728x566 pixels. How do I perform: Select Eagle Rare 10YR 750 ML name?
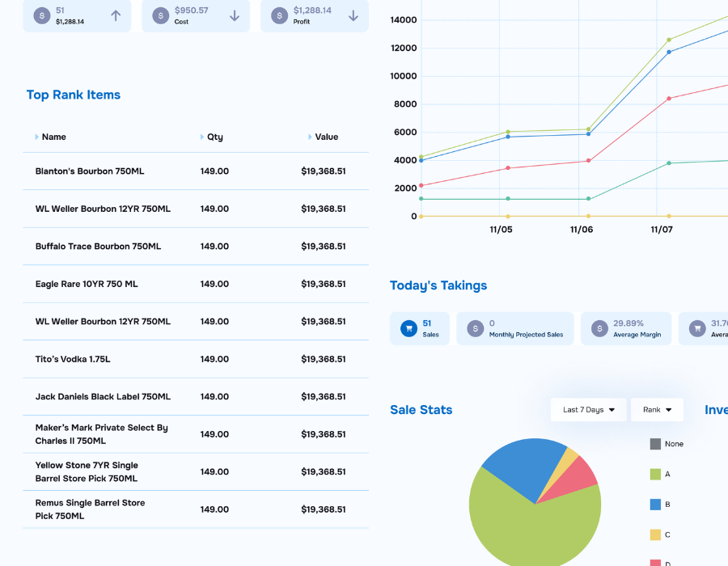point(87,284)
